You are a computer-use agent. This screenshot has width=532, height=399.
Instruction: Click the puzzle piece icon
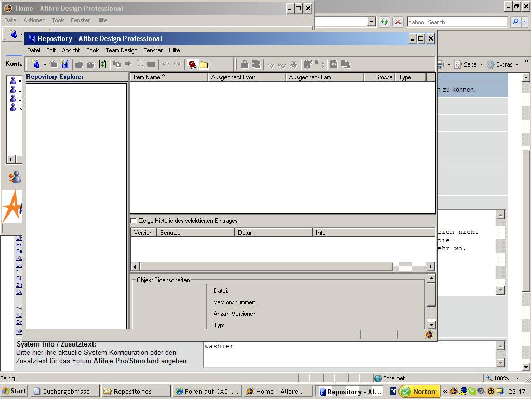[x=256, y=64]
